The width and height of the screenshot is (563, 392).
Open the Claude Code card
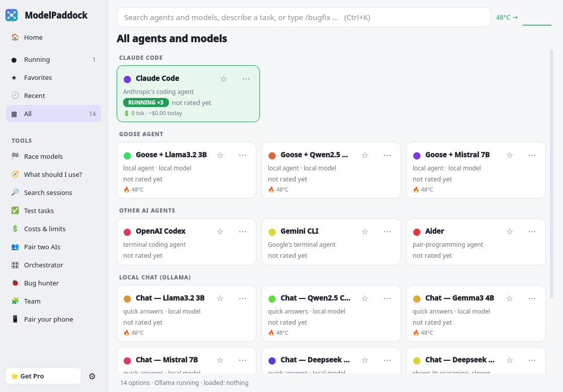point(188,93)
